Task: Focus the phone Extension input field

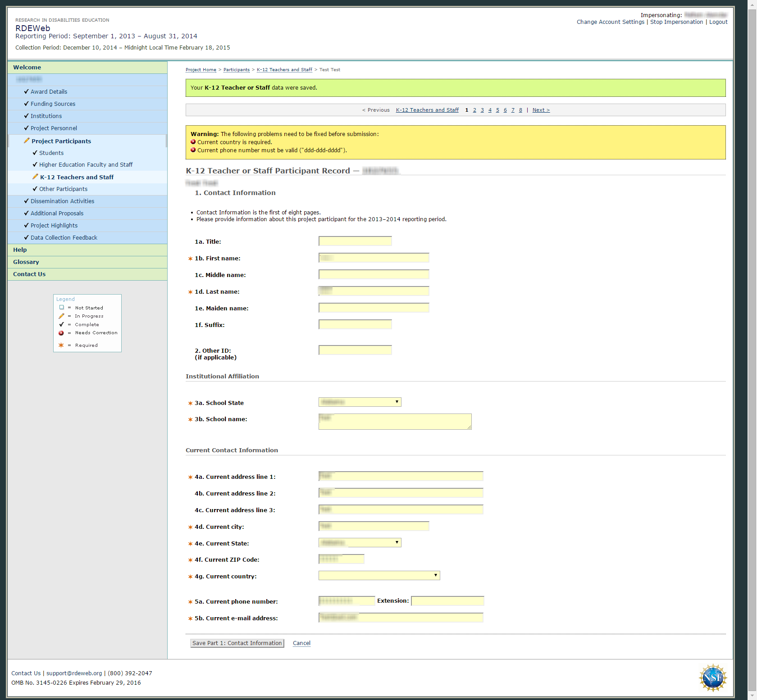Action: tap(447, 601)
